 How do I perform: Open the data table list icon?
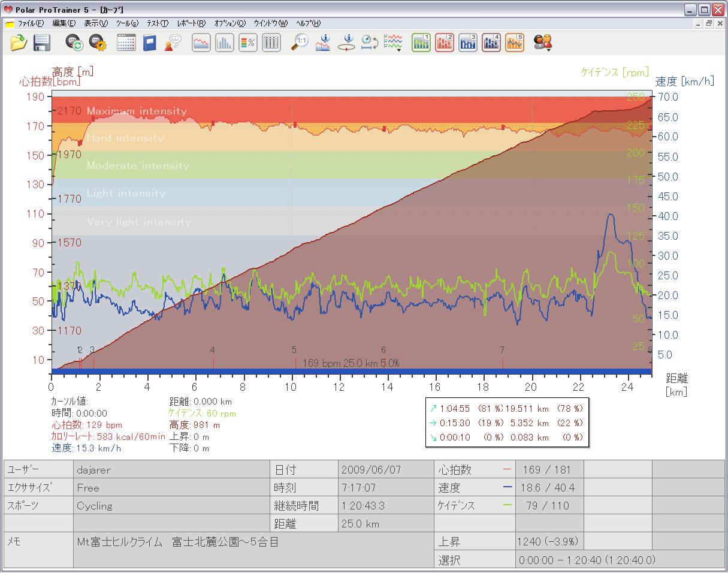(x=271, y=43)
